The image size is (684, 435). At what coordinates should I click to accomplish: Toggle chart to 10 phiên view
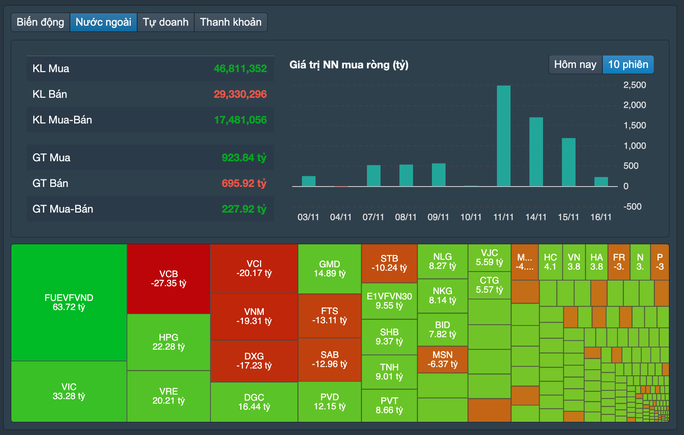pos(628,64)
